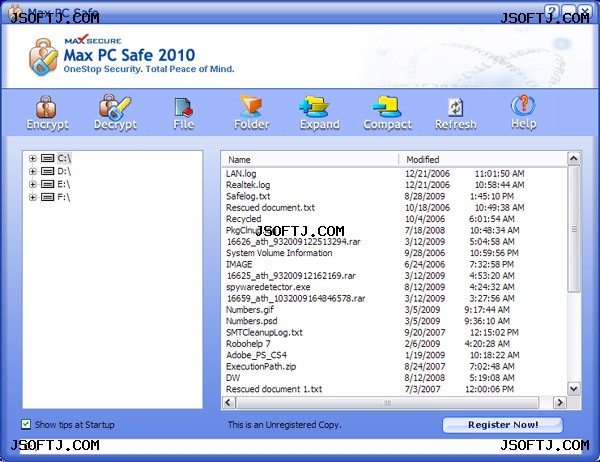Open the File tool icon
This screenshot has width=600, height=462.
click(183, 107)
